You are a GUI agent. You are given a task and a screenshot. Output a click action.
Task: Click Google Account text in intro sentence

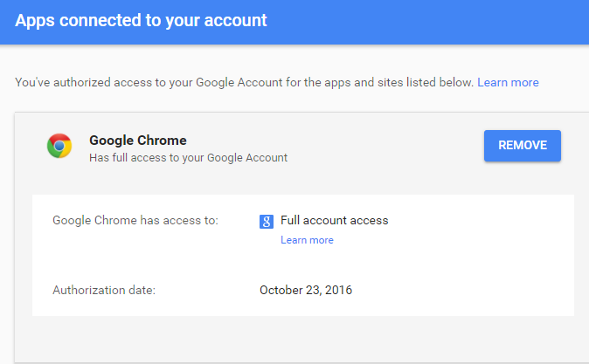coord(239,82)
